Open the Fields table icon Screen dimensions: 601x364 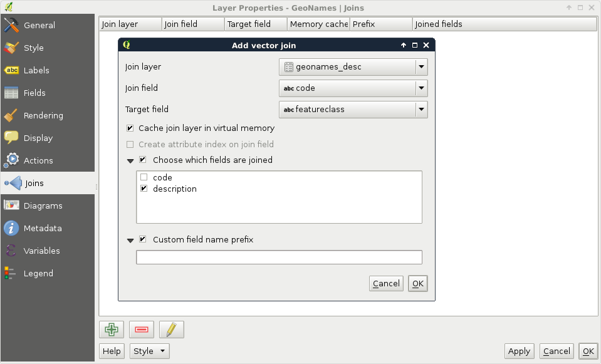pyautogui.click(x=11, y=93)
